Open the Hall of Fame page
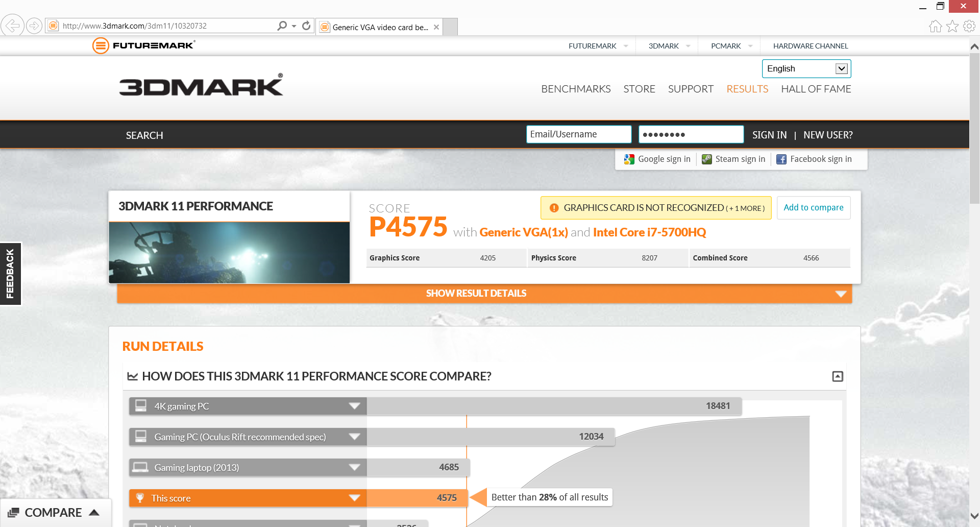 click(x=816, y=89)
